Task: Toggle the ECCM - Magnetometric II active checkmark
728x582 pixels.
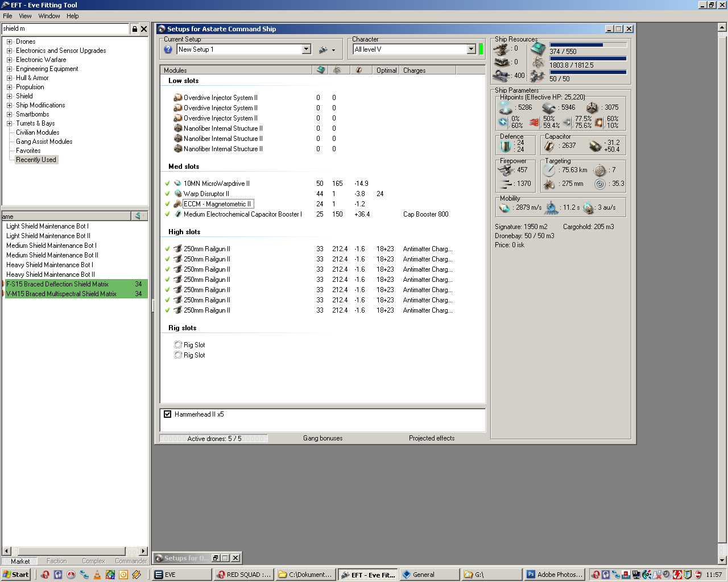Action: click(x=167, y=204)
